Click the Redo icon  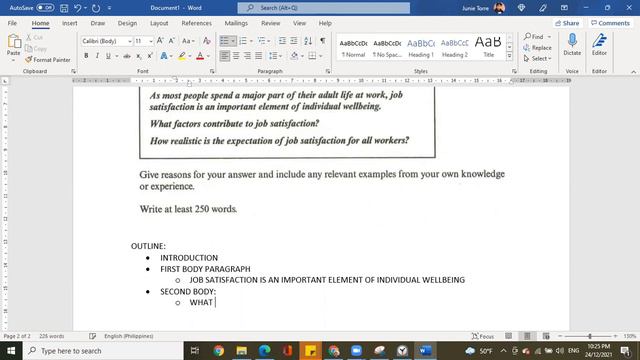(x=96, y=8)
